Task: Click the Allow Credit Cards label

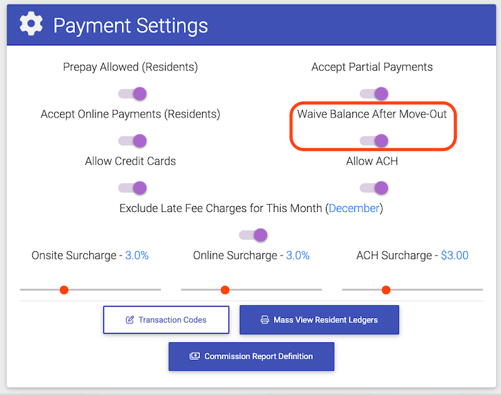Action: 130,161
